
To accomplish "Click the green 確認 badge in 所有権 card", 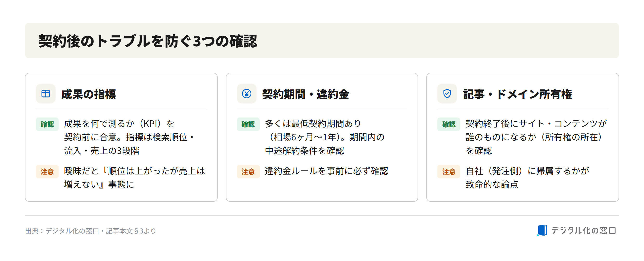I will (x=448, y=124).
